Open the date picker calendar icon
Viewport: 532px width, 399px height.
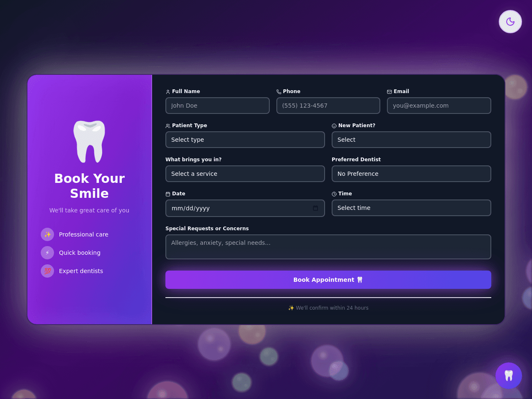pyautogui.click(x=315, y=208)
